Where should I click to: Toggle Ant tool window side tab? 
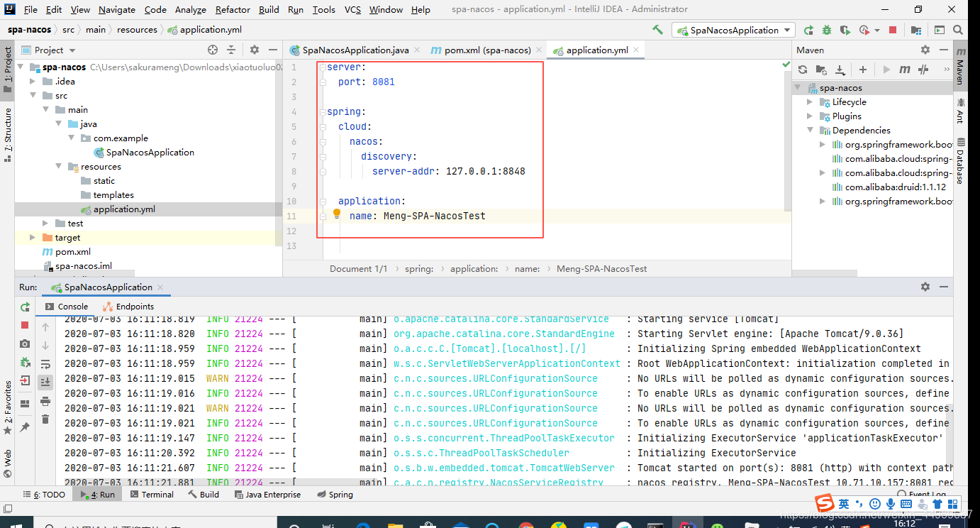click(959, 111)
